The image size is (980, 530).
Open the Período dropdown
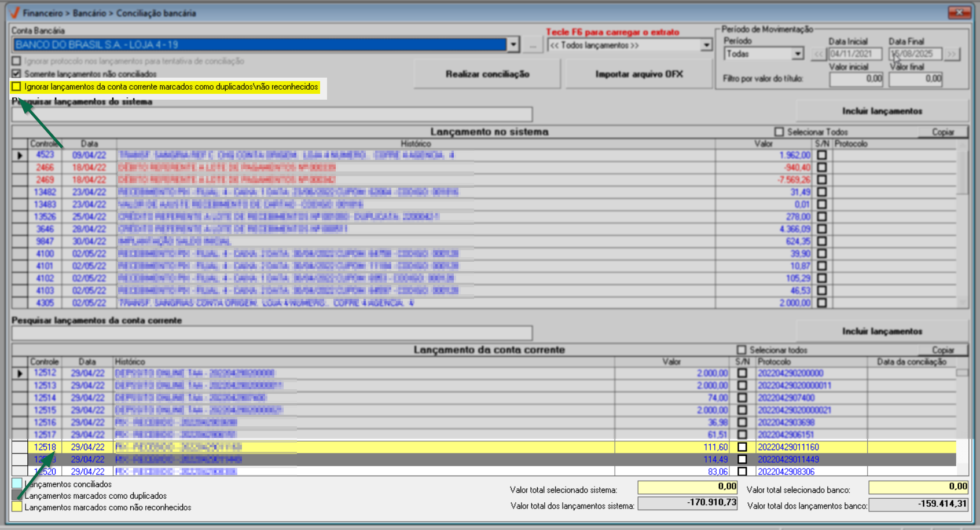(798, 54)
